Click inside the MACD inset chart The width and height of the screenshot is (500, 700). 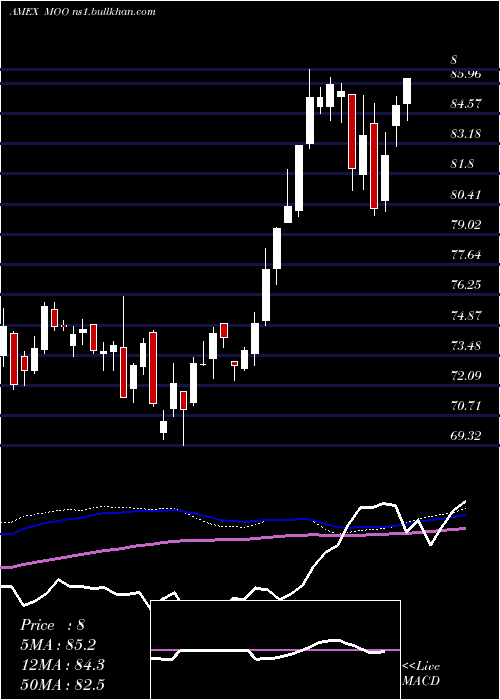click(275, 650)
